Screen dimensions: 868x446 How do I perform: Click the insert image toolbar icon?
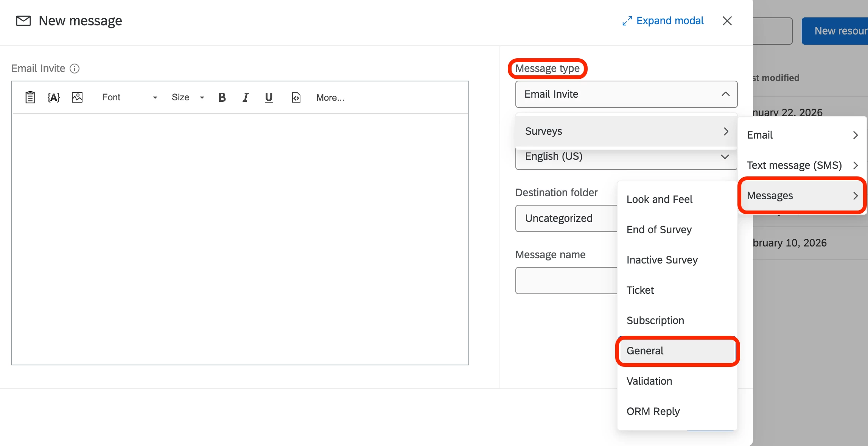point(77,97)
